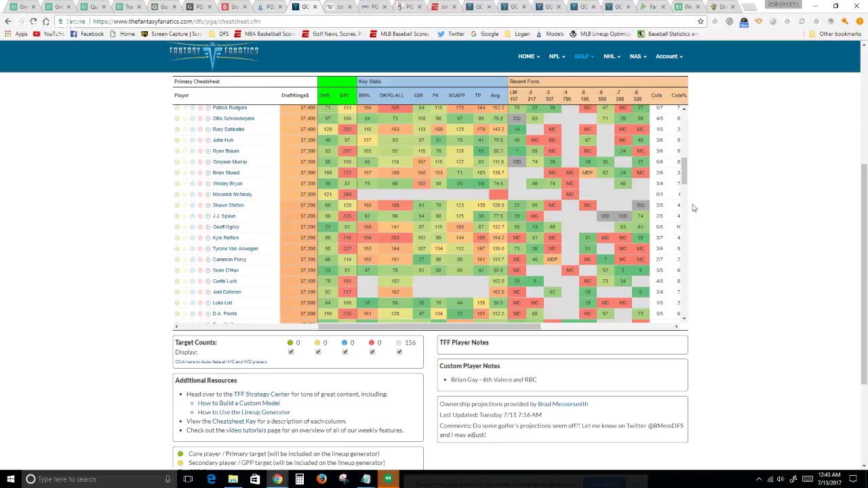
Task: Open Calculator from the taskbar
Action: pyautogui.click(x=299, y=479)
